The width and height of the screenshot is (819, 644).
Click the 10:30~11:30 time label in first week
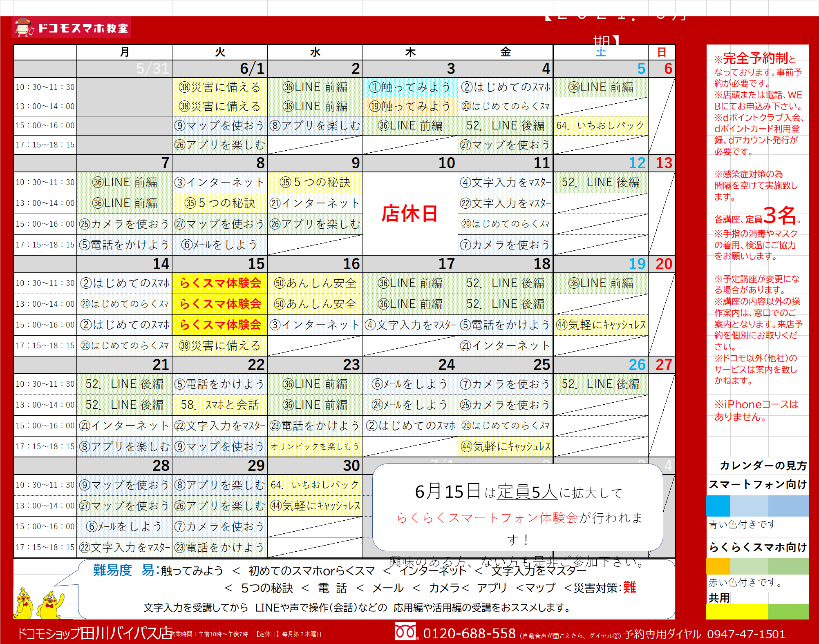point(45,87)
